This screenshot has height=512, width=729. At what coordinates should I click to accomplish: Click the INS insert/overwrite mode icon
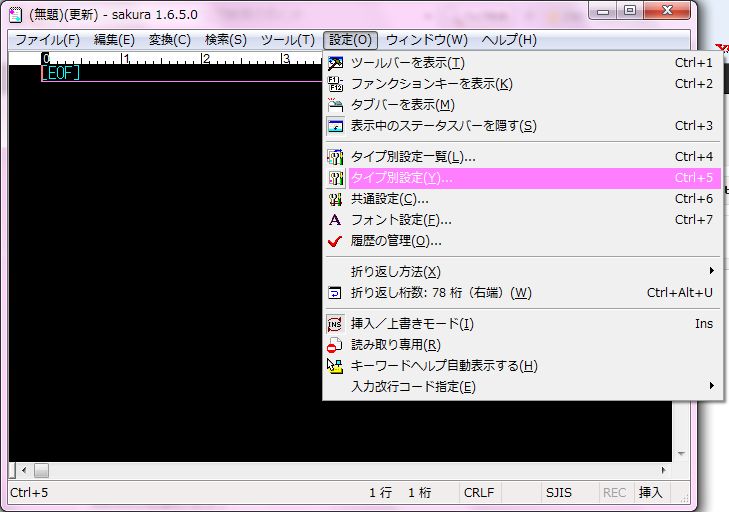335,324
